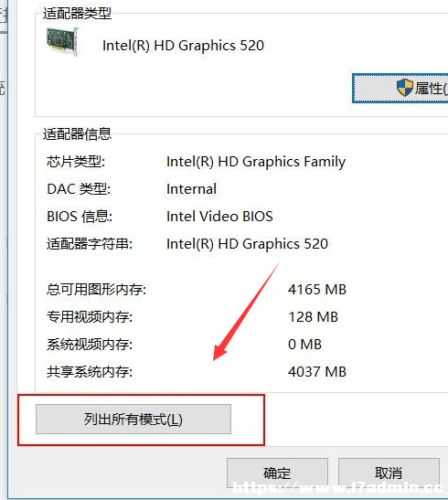
Task: Select the Internal DAC type value
Action: [x=191, y=189]
